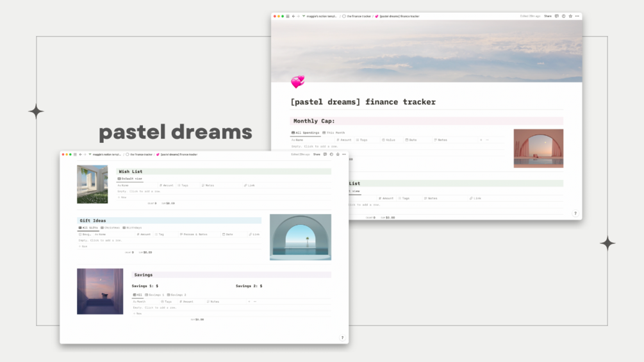
Task: Select the Default view tab under Wish List
Action: [130, 179]
